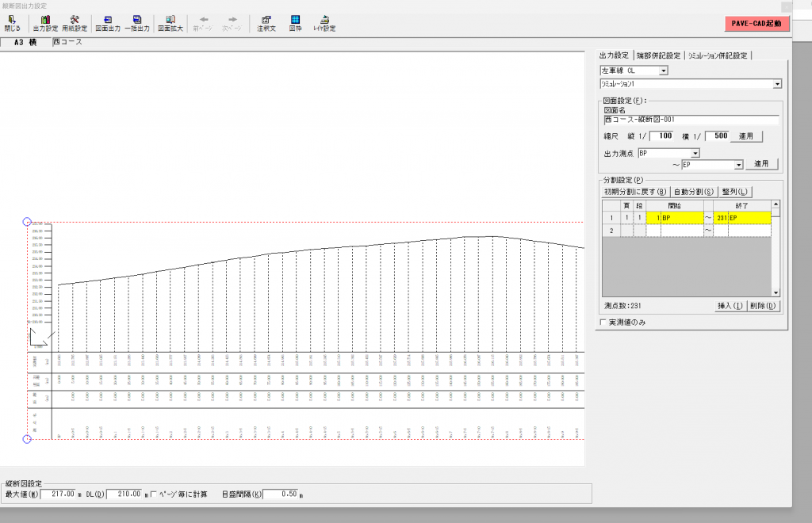Click the 図枠 drawing frame icon
812x523 pixels.
pos(295,23)
